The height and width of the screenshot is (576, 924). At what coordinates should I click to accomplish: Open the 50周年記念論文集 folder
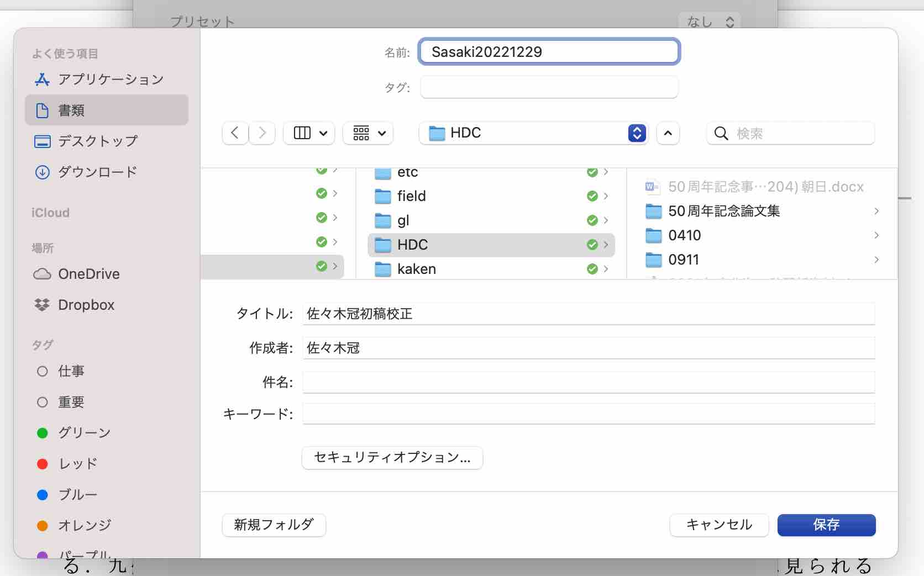click(x=723, y=211)
